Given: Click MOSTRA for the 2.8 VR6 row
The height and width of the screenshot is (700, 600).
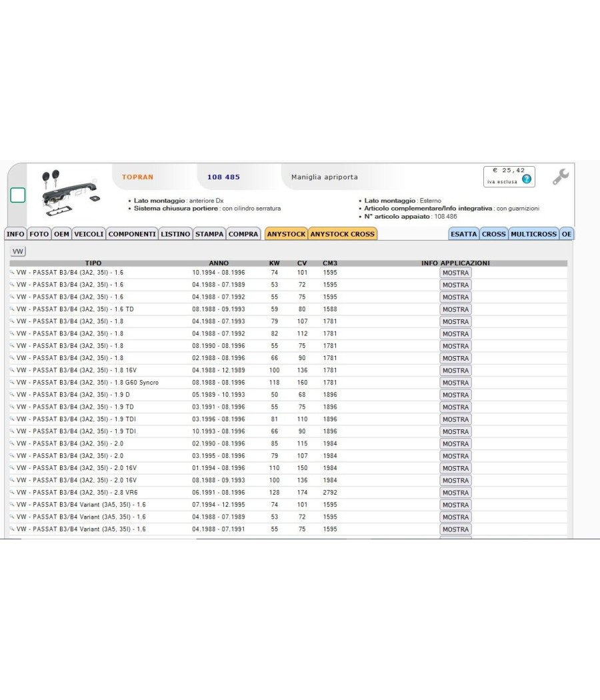Looking at the screenshot, I should [455, 493].
